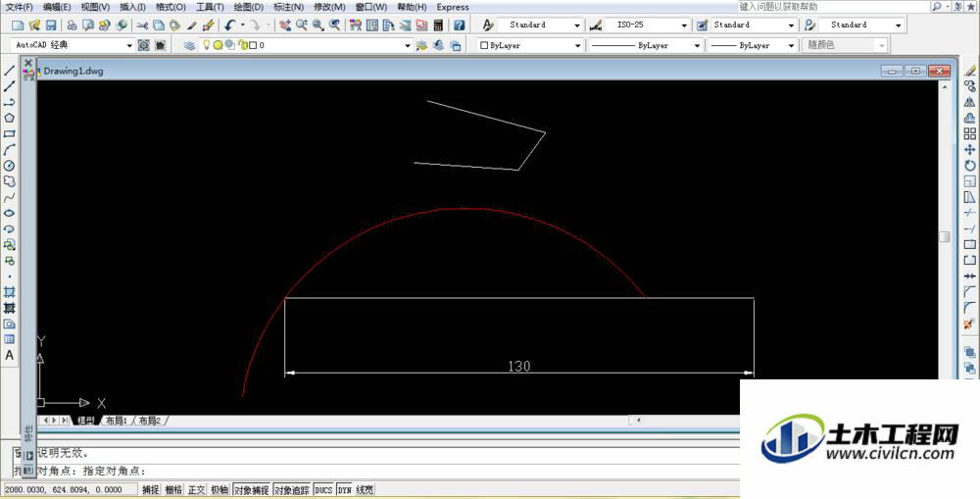980x499 pixels.
Task: Toggle layer 0 on/off lightbulb
Action: point(206,45)
